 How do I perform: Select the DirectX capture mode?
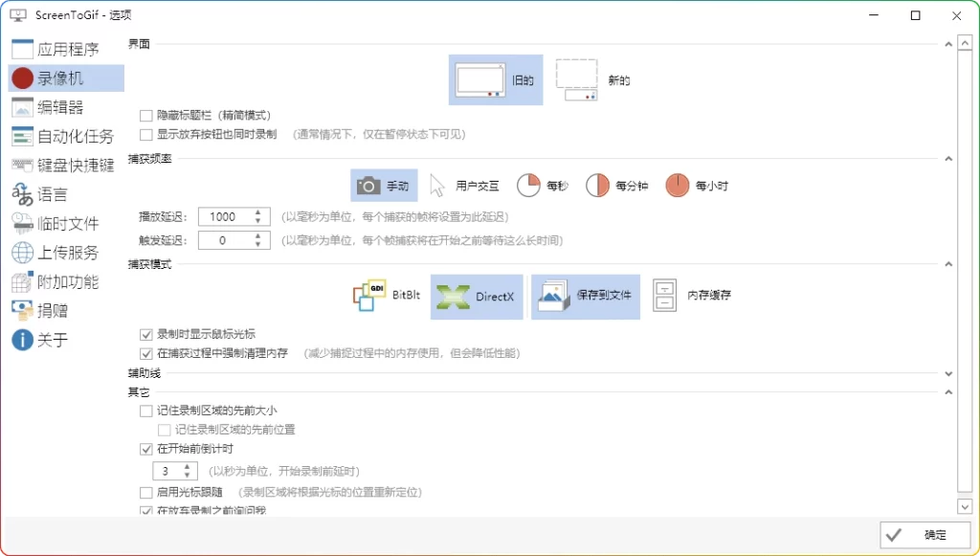click(477, 297)
